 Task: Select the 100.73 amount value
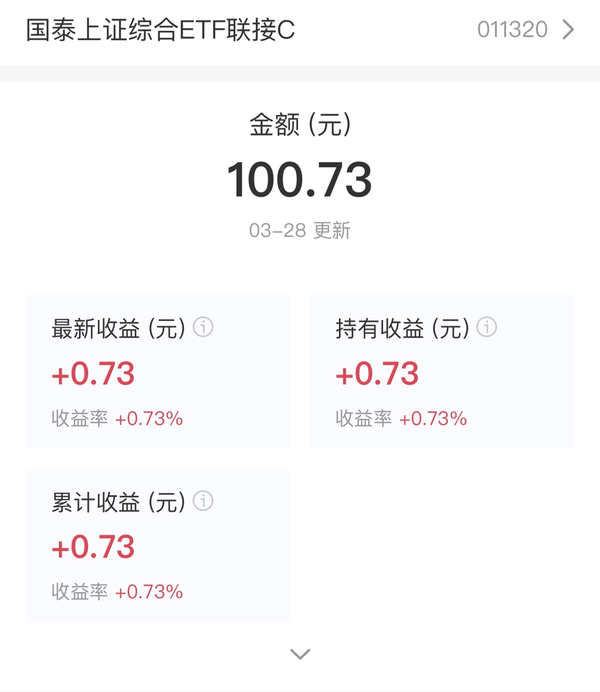click(x=300, y=180)
